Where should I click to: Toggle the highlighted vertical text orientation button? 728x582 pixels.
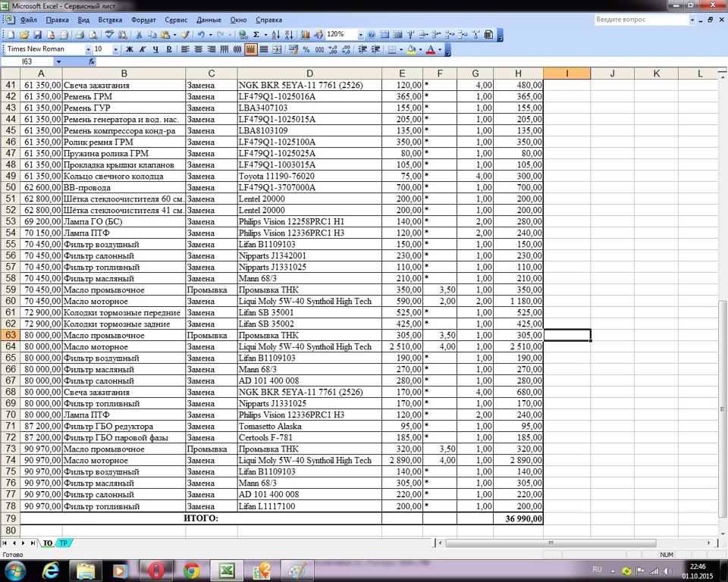(251, 49)
